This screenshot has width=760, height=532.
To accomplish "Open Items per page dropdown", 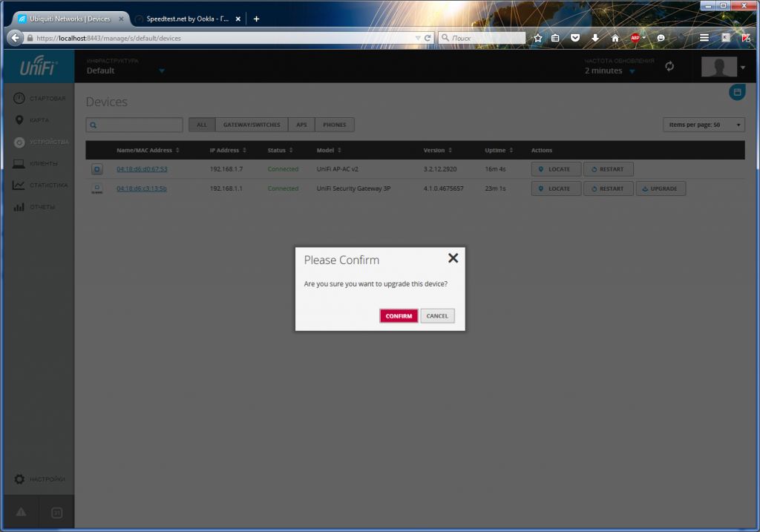I will point(703,125).
